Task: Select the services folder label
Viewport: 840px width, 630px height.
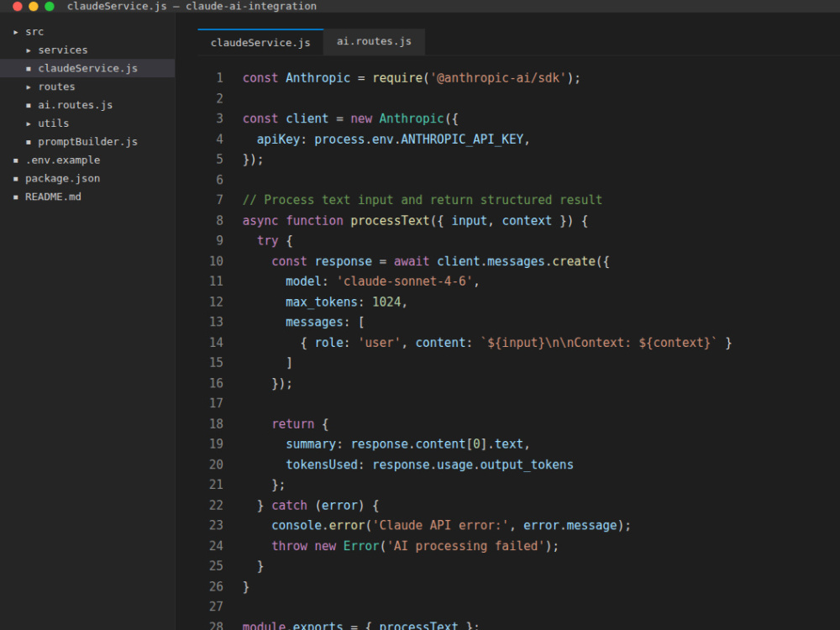Action: click(x=63, y=50)
